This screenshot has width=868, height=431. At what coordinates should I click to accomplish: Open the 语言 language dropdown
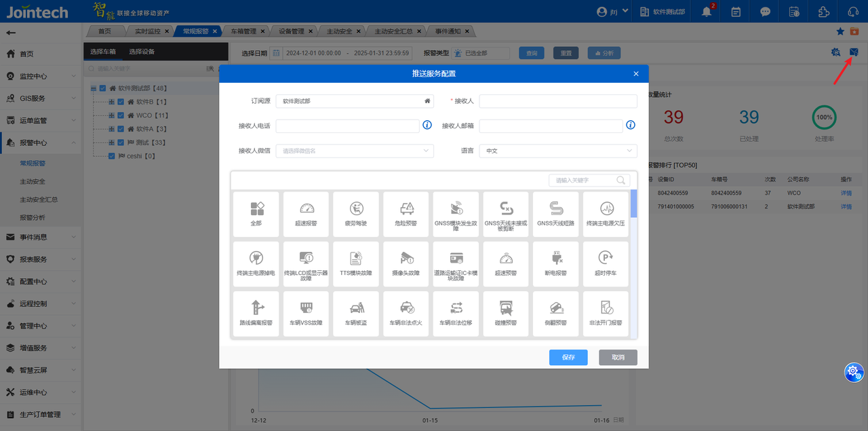point(557,151)
